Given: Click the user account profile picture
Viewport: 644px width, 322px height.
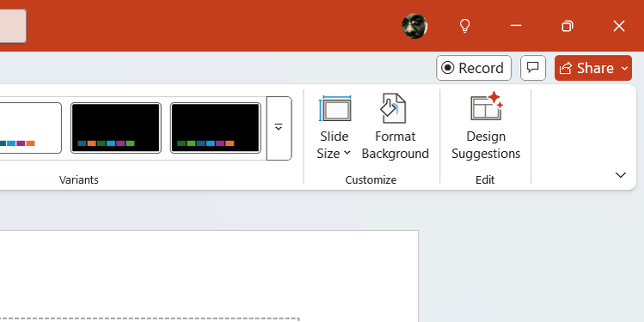Looking at the screenshot, I should pyautogui.click(x=414, y=26).
